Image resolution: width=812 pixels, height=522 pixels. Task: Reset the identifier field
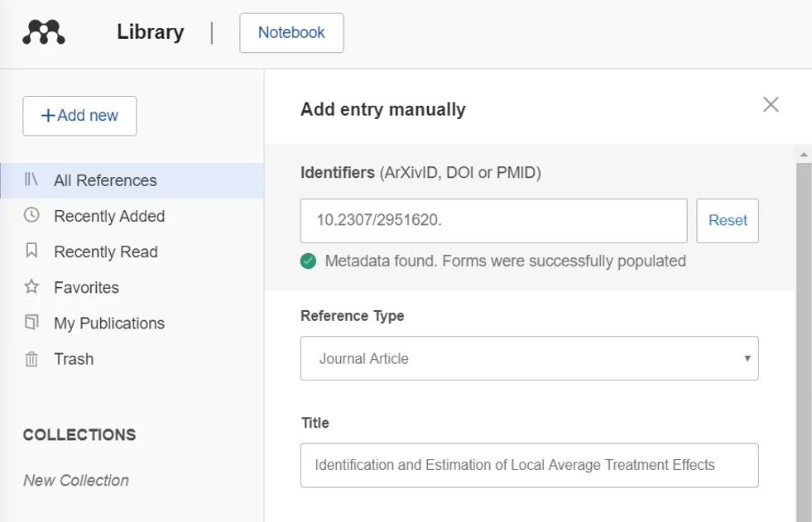[728, 221]
